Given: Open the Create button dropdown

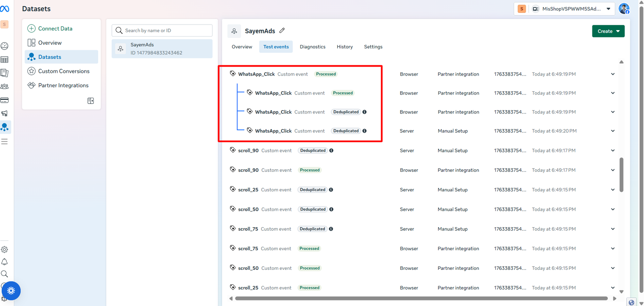Looking at the screenshot, I should 608,31.
